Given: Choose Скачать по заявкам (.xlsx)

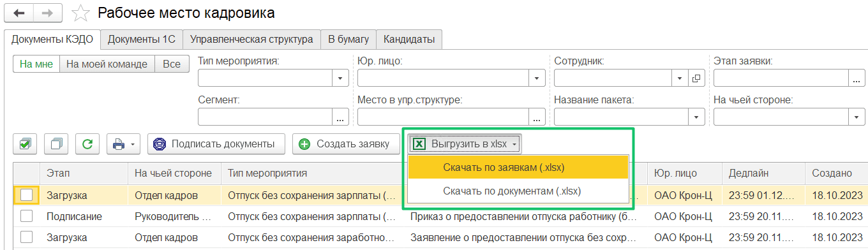Looking at the screenshot, I should click(518, 167).
